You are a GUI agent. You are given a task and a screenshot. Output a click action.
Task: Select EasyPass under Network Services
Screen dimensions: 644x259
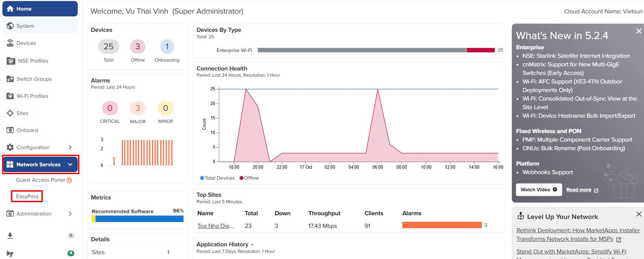[x=27, y=196]
